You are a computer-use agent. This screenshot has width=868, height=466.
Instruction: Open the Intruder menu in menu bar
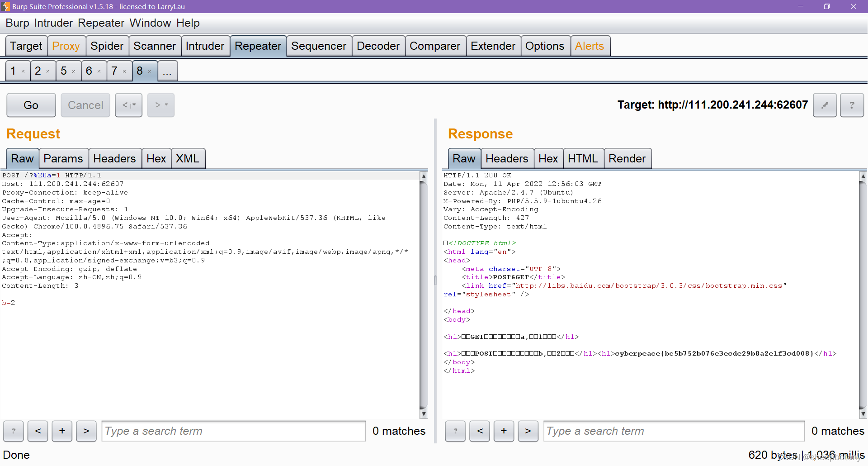(53, 23)
